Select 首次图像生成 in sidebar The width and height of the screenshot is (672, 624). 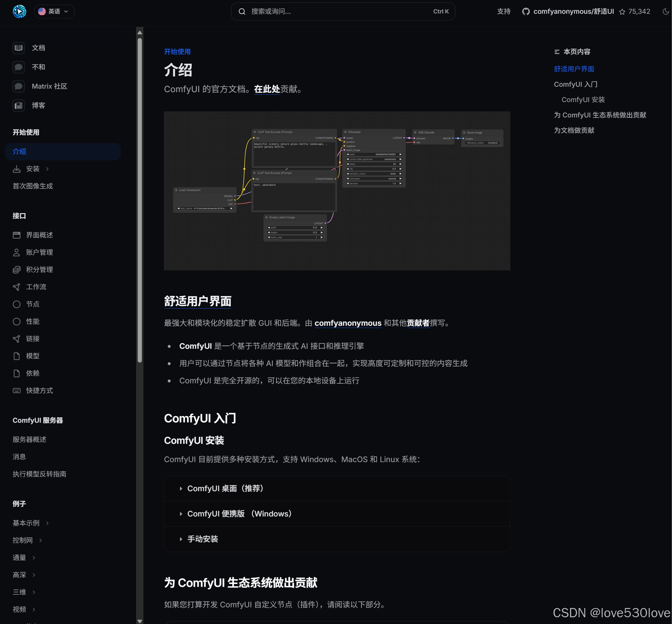point(33,186)
